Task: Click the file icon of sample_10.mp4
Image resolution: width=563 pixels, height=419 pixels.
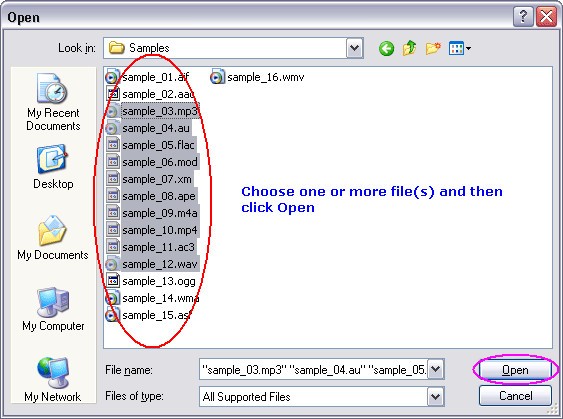Action: click(113, 230)
